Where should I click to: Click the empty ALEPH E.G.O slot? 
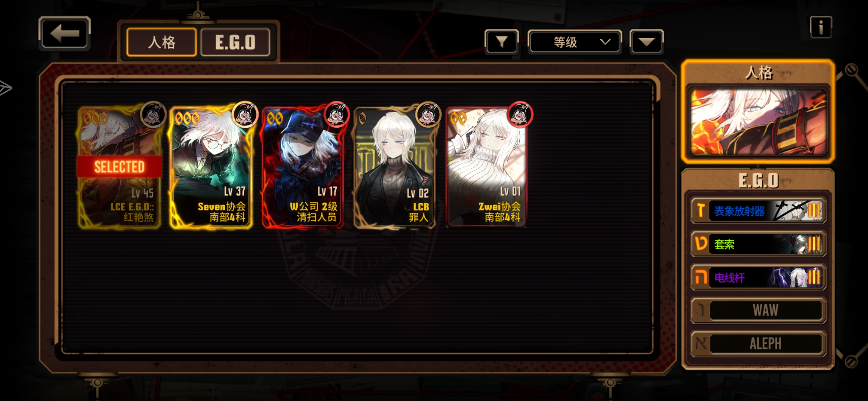758,344
